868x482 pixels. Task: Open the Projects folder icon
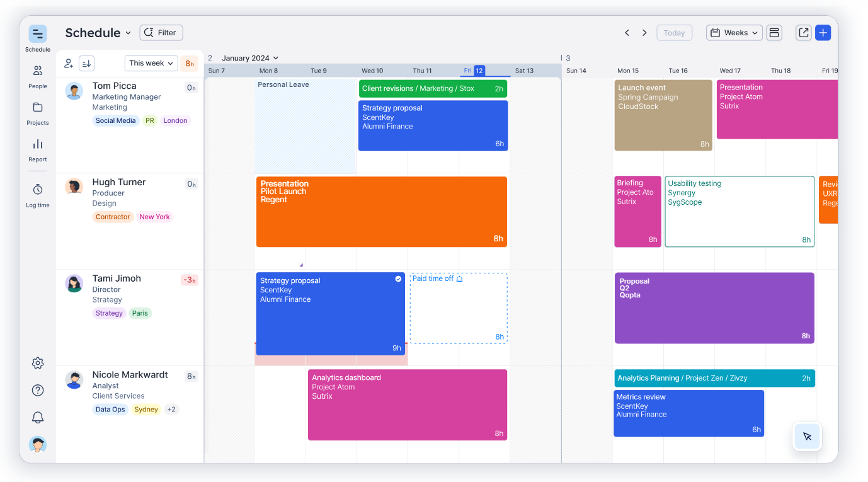[x=38, y=108]
